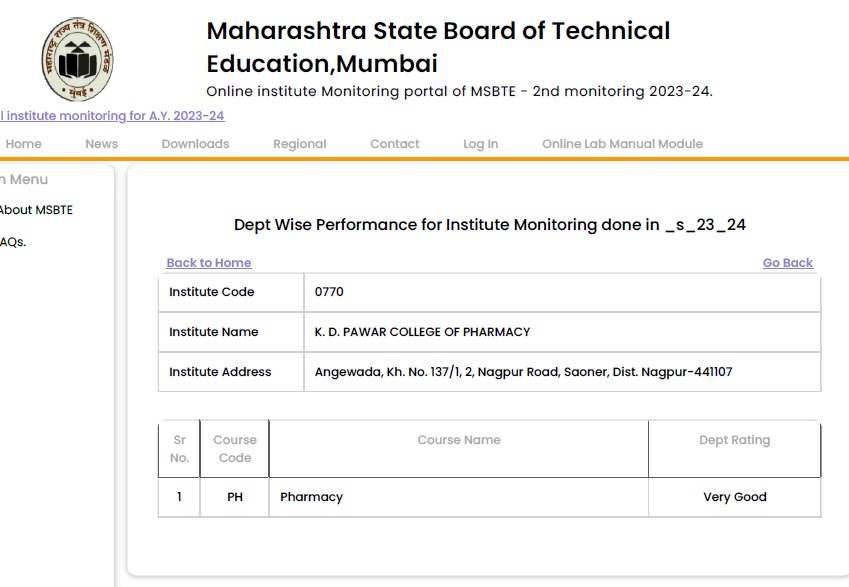849x587 pixels.
Task: Click the institute code 0770 value
Action: pos(329,292)
